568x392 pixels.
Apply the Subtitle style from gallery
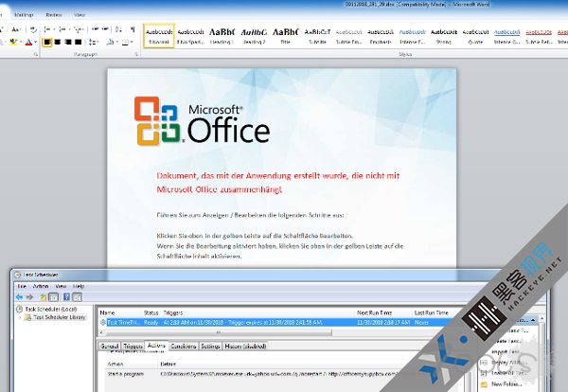[319, 36]
